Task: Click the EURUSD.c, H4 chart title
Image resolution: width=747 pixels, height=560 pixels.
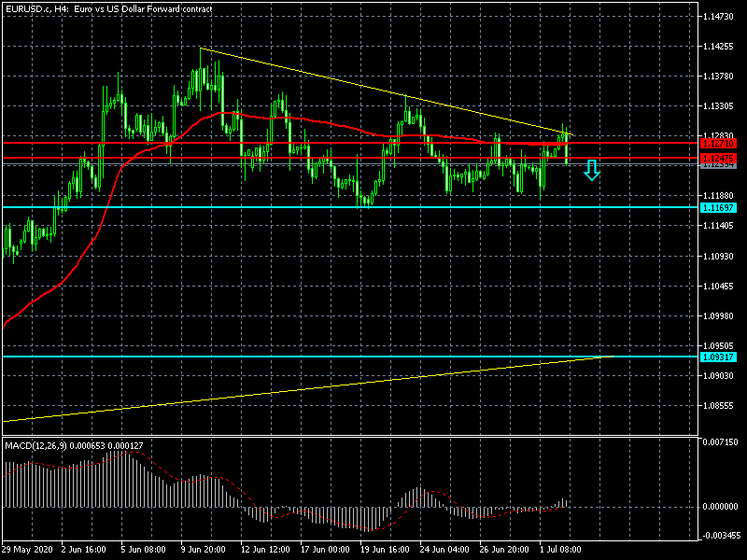Action: click(107, 8)
